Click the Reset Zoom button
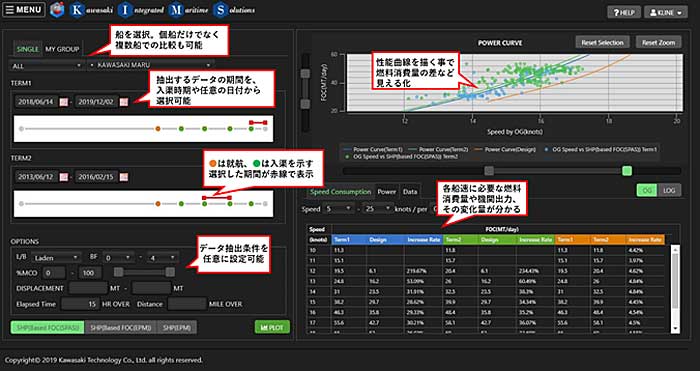Image resolution: width=700 pixels, height=371 pixels. [x=658, y=42]
